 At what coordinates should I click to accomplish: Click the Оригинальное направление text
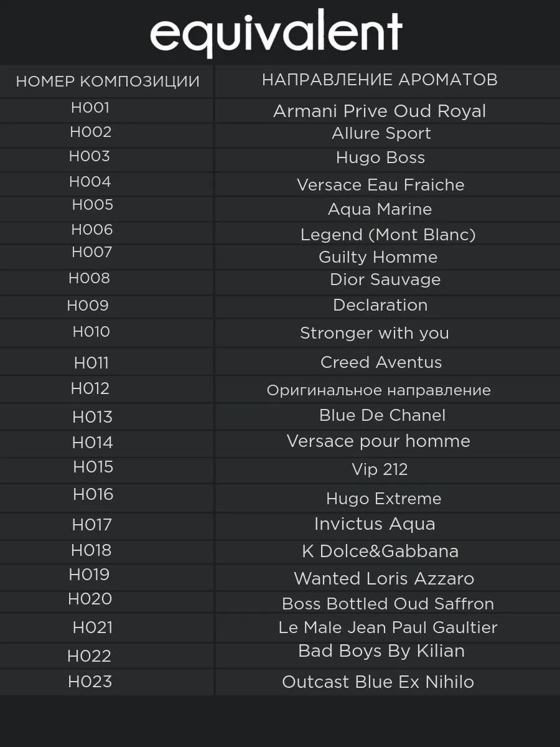click(x=378, y=390)
